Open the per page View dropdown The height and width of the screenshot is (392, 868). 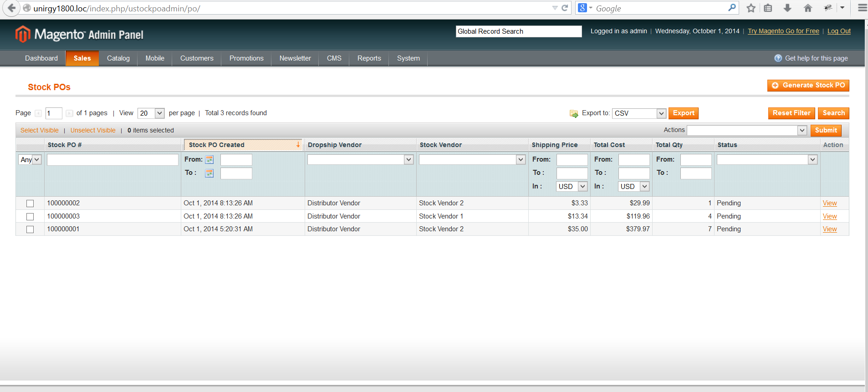(x=151, y=113)
